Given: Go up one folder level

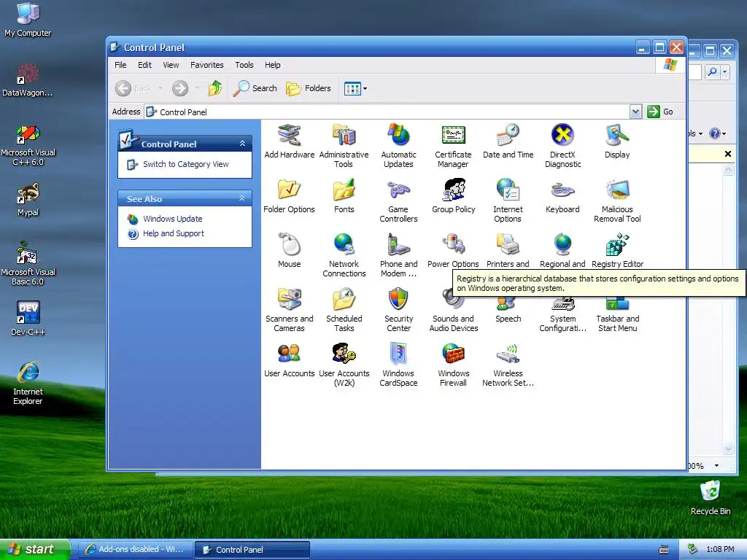Looking at the screenshot, I should [215, 88].
